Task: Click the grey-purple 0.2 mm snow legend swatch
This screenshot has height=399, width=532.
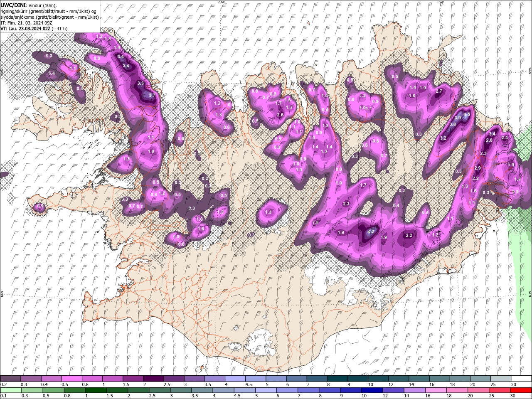Action: tap(10, 379)
